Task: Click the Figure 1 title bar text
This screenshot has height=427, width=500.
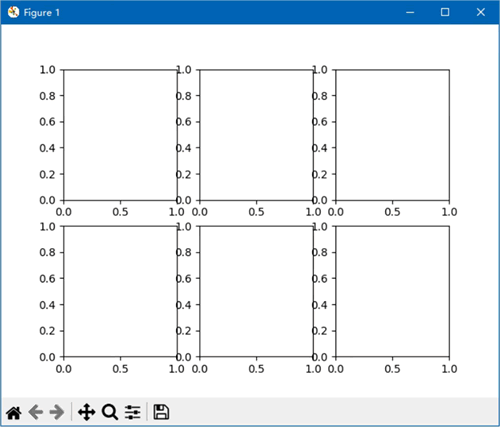Action: point(42,13)
